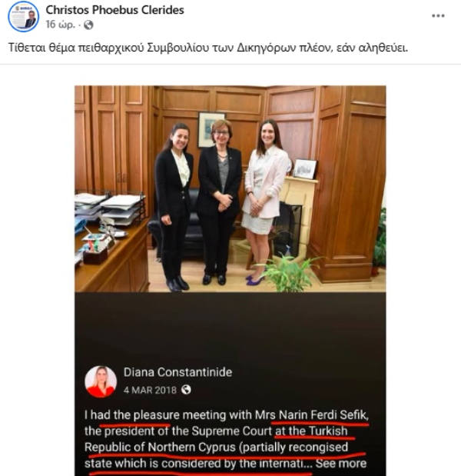This screenshot has width=461, height=476.
Task: Click the Greek post text starting with Τίθεται
Action: click(x=208, y=48)
